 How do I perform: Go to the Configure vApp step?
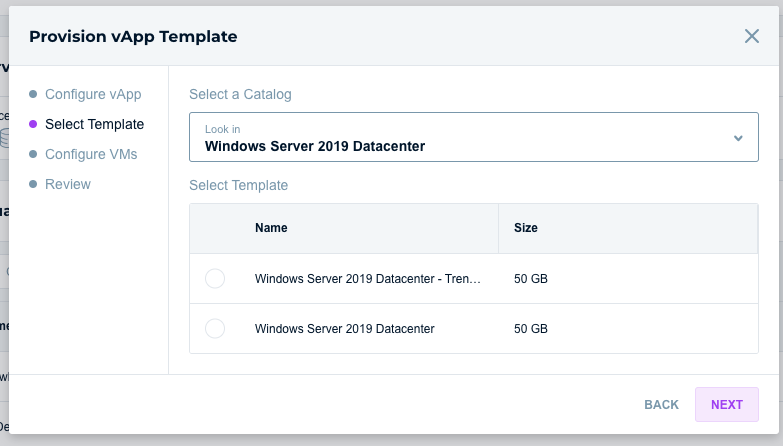[93, 95]
